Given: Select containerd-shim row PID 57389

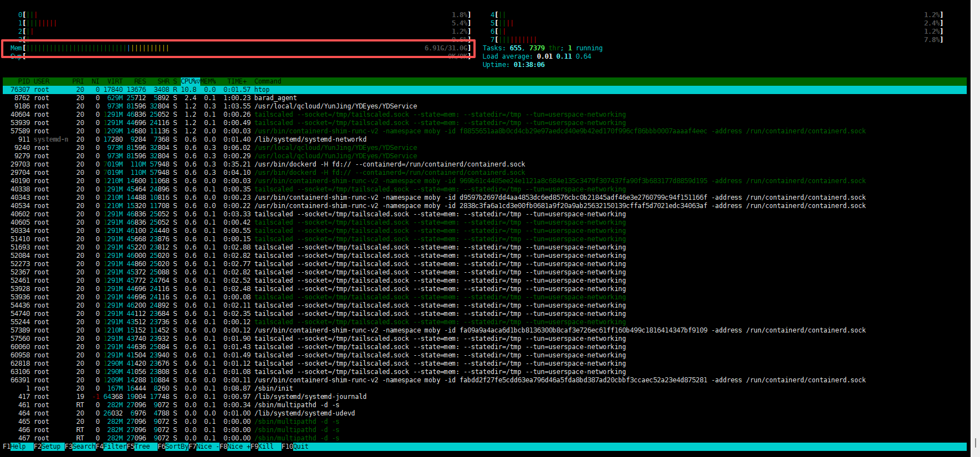Looking at the screenshot, I should [x=484, y=330].
